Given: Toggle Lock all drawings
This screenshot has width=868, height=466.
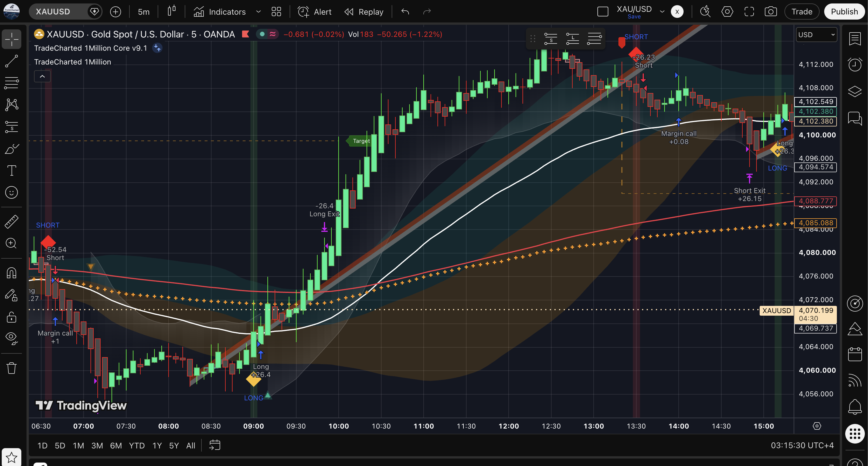Looking at the screenshot, I should point(12,317).
